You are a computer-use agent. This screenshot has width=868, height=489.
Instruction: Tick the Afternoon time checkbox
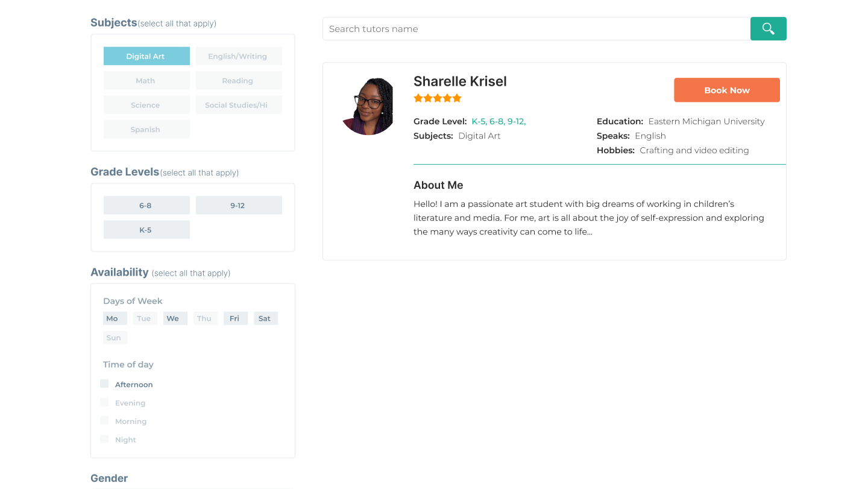click(x=104, y=383)
